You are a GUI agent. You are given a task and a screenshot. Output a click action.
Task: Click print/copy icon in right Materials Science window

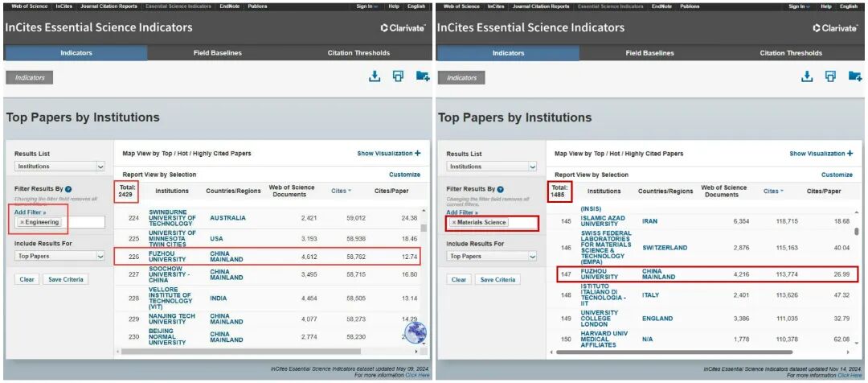tap(830, 76)
